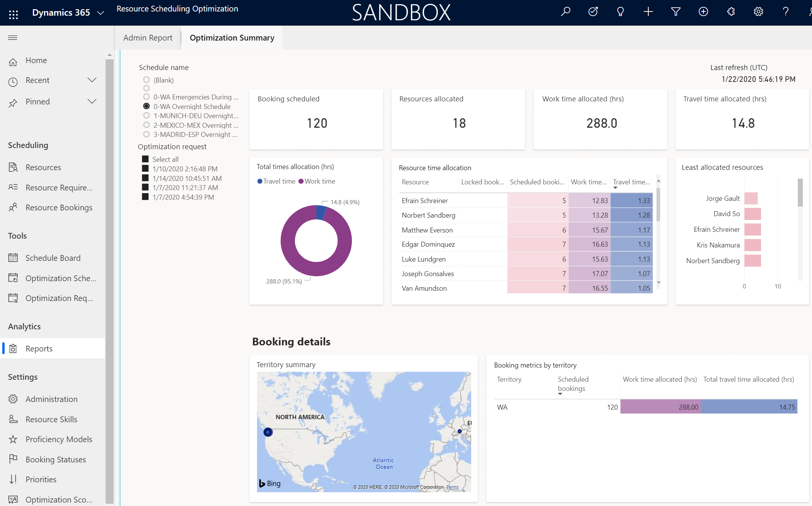Select Blank schedule name radio button
Viewport: 812px width, 506px height.
(x=145, y=80)
